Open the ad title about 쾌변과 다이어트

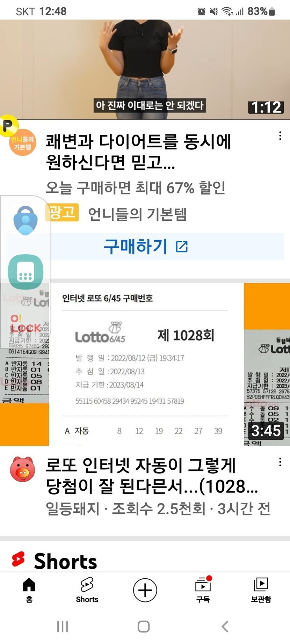pyautogui.click(x=138, y=152)
